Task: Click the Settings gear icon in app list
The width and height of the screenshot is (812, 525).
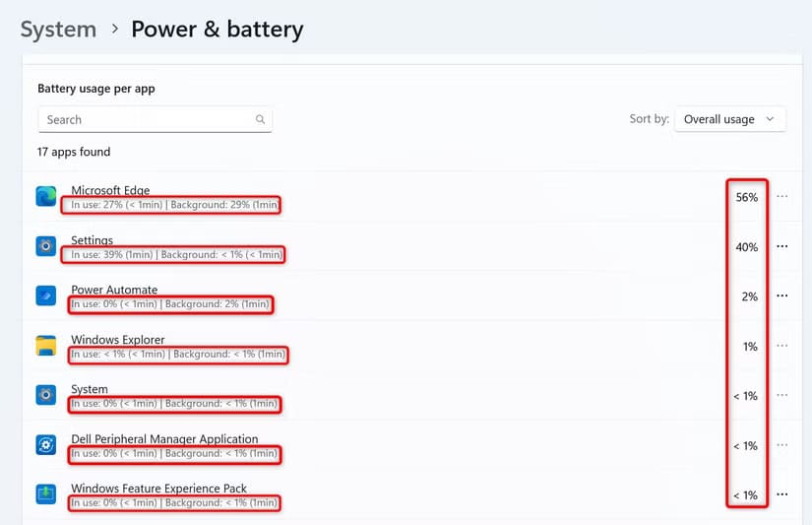Action: 46,246
